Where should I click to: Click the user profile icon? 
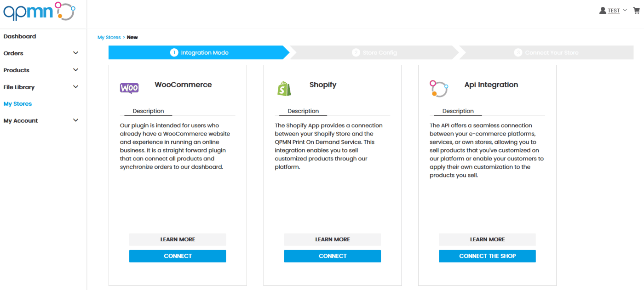[x=603, y=11]
